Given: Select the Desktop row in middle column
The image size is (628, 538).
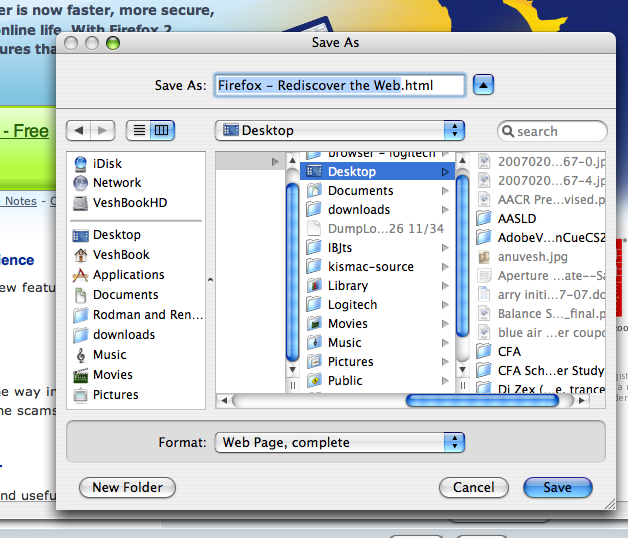Looking at the screenshot, I should tap(377, 171).
